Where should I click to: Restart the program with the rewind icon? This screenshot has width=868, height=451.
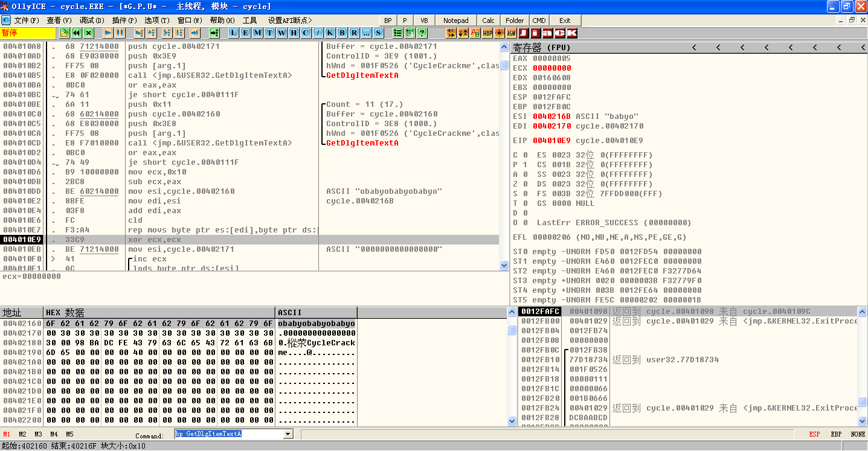[77, 33]
